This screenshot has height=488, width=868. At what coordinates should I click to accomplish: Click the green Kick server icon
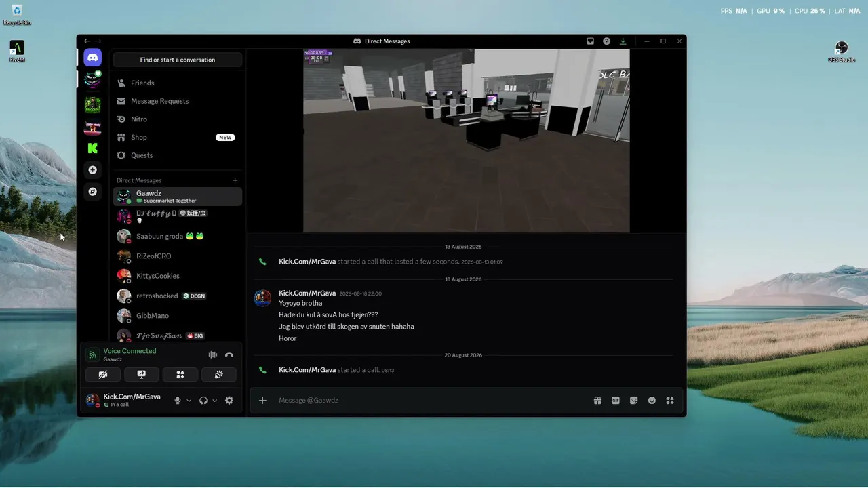pyautogui.click(x=93, y=148)
